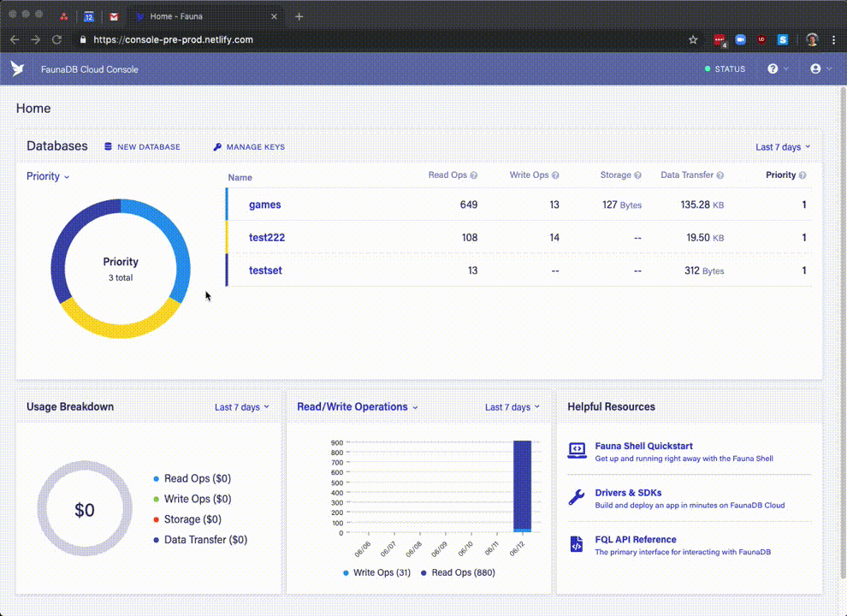The image size is (847, 616).
Task: Open Read/Write Operations chart type dropdown
Action: [357, 406]
